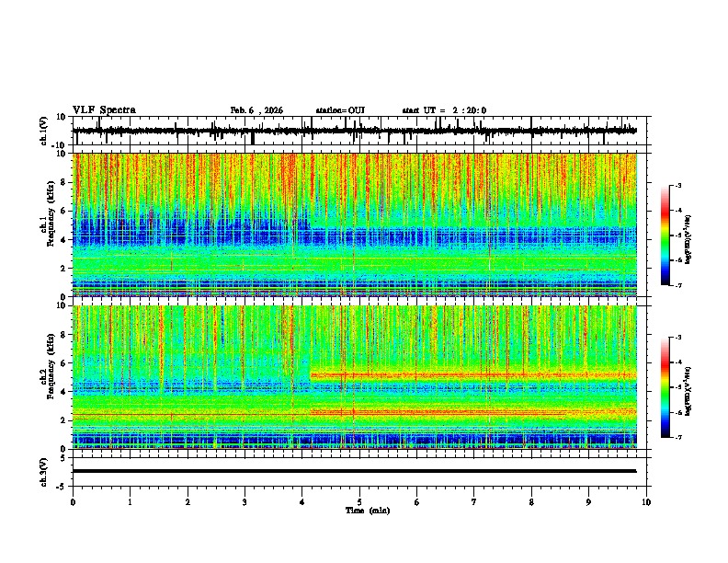Viewport: 728px width, 563px height.
Task: Click the ch.3 flat black signal line
Action: click(354, 471)
